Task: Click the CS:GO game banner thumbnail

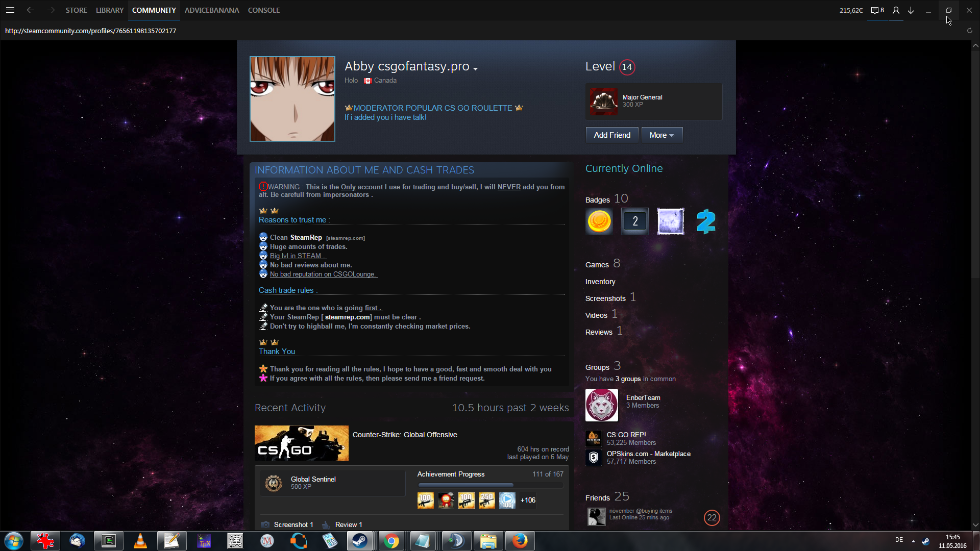Action: click(x=301, y=443)
